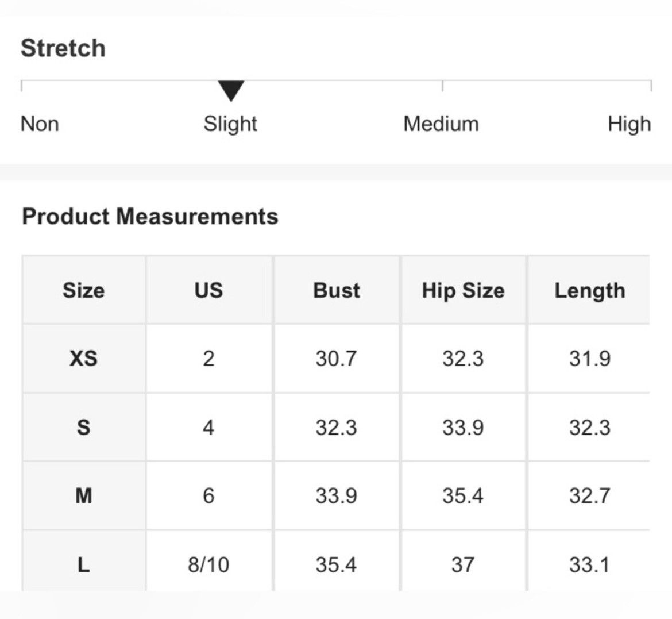
Task: Click the M length value 32.7
Action: click(x=590, y=496)
